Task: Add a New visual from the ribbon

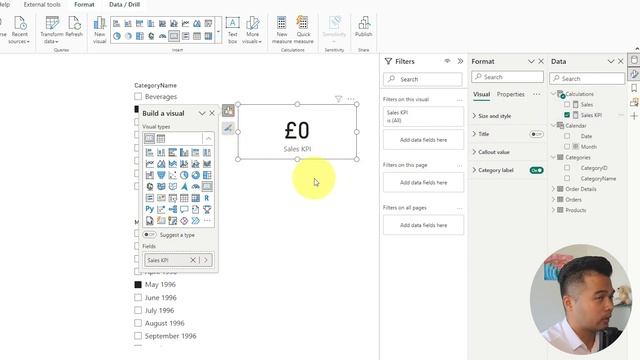Action: pos(99,29)
